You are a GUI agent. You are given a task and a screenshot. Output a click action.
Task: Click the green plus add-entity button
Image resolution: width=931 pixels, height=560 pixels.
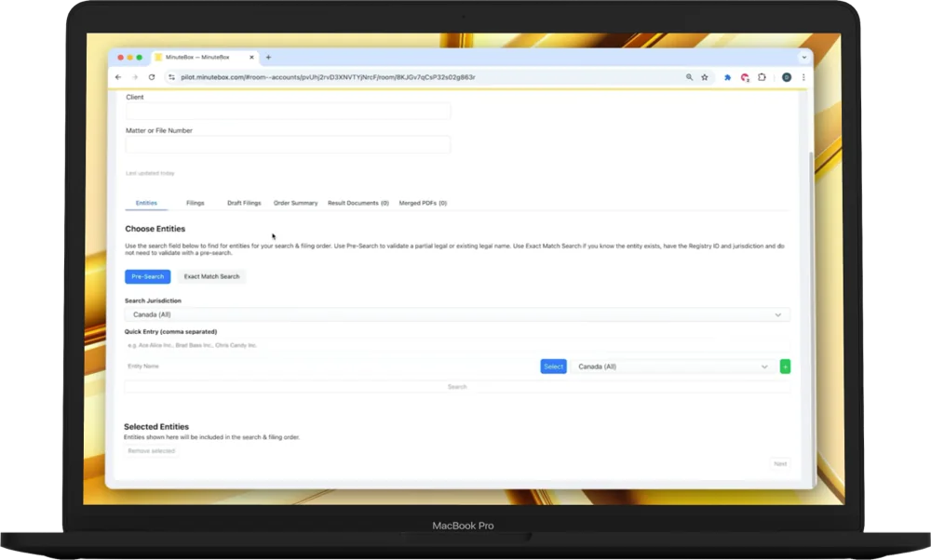click(x=785, y=367)
